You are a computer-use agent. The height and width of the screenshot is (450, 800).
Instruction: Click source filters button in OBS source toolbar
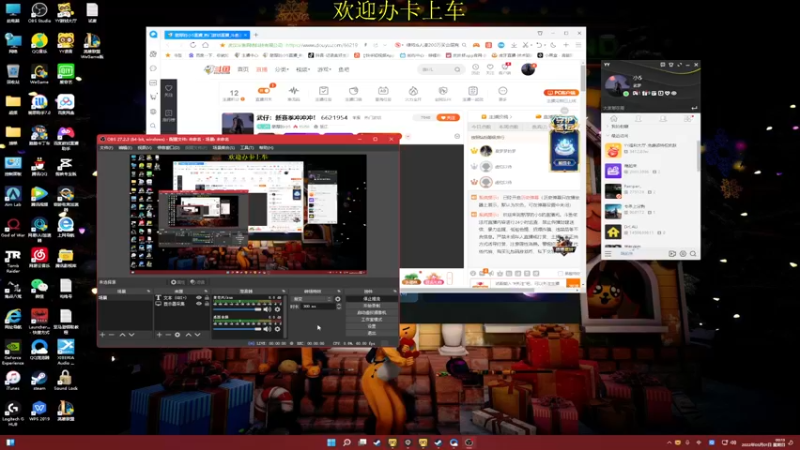coord(197,282)
